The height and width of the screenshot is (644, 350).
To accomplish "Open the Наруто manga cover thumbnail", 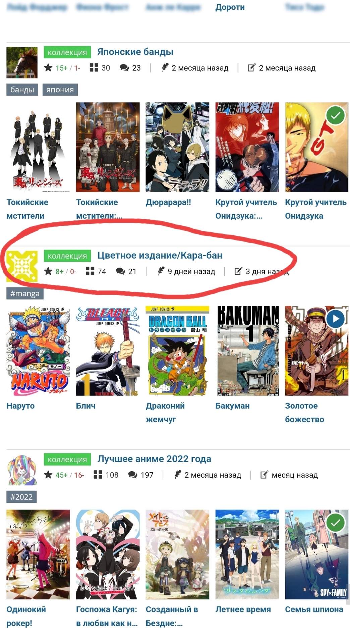I will pos(38,351).
